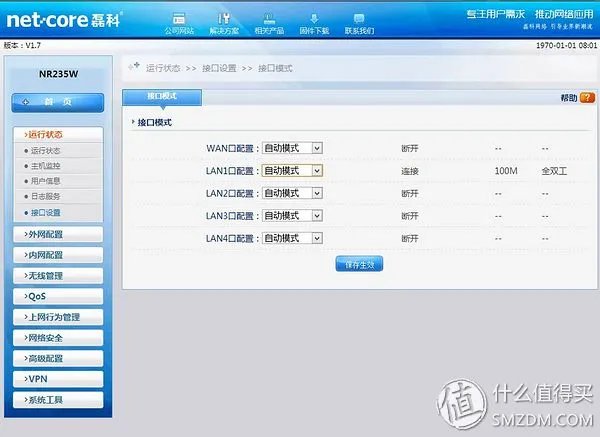The image size is (600, 437).
Task: Expand the 高级配置 sidebar section
Action: point(58,358)
